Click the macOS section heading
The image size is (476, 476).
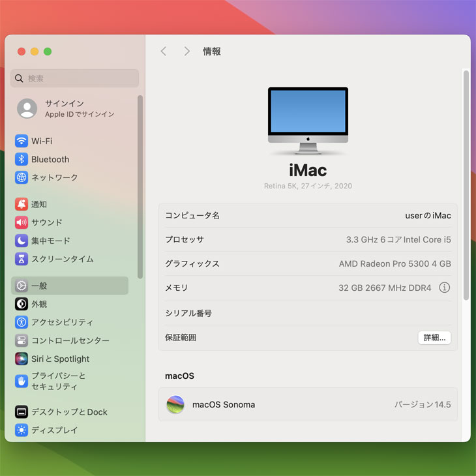179,376
